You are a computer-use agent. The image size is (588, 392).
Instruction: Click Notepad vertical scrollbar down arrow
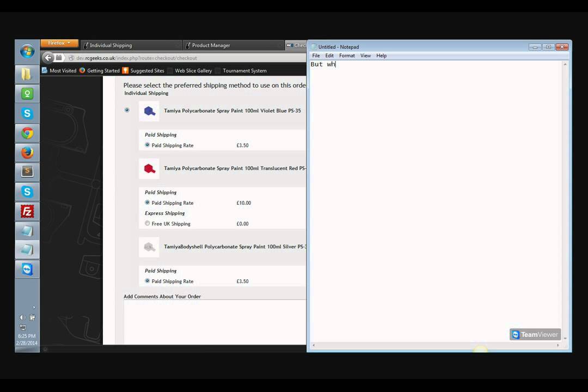565,338
